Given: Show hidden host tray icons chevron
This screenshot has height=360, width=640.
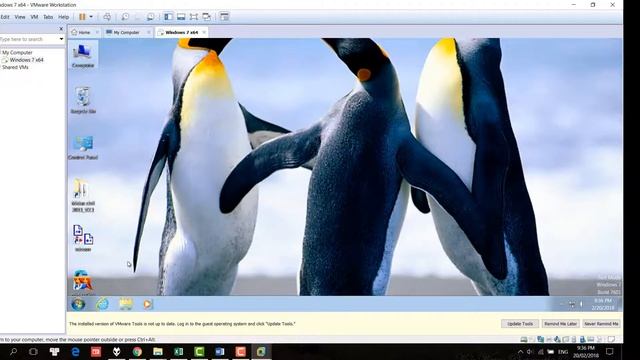Looking at the screenshot, I should coord(520,351).
